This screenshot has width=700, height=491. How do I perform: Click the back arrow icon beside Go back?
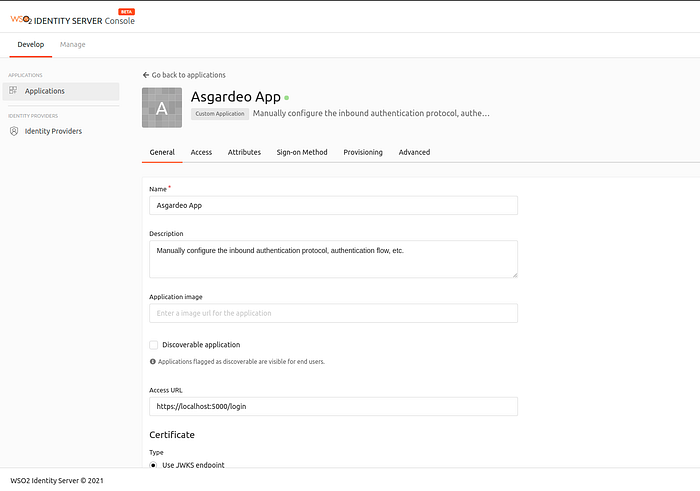(146, 75)
